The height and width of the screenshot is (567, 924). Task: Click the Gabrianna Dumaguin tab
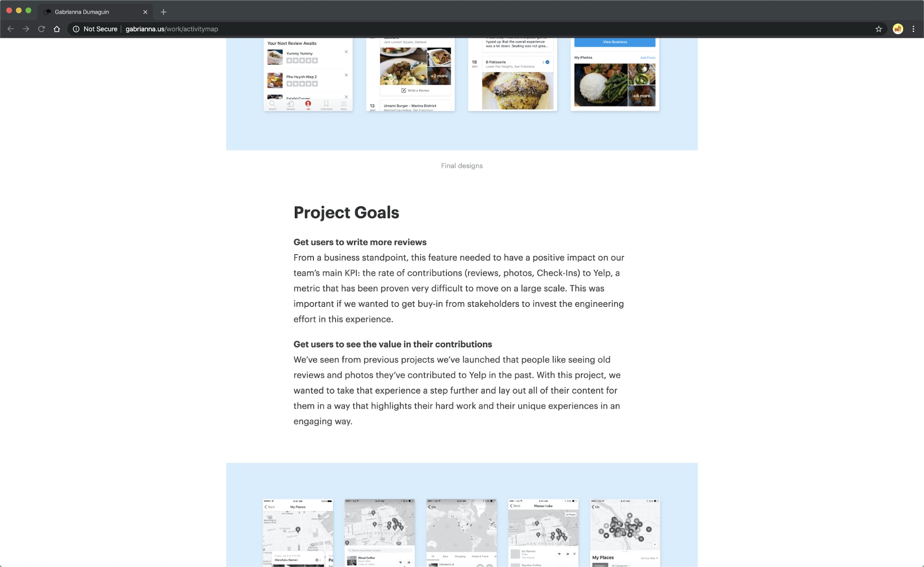tap(96, 11)
